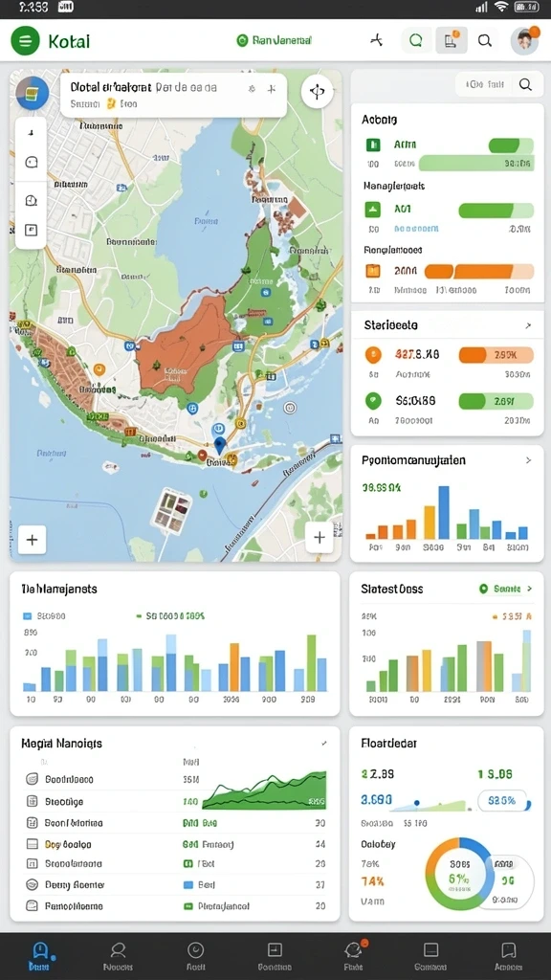The height and width of the screenshot is (980, 551).
Task: Select the clock tool in map sidebar
Action: [x=31, y=200]
